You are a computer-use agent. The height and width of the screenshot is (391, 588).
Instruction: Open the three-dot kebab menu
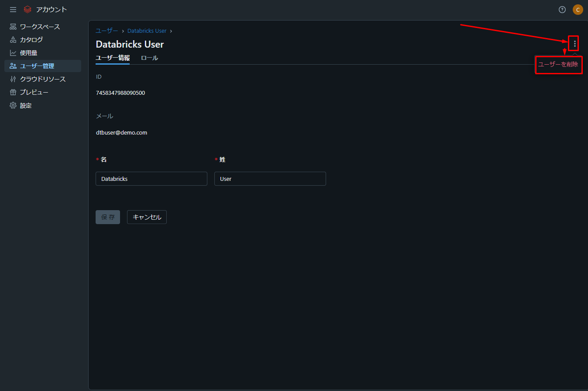pos(574,44)
